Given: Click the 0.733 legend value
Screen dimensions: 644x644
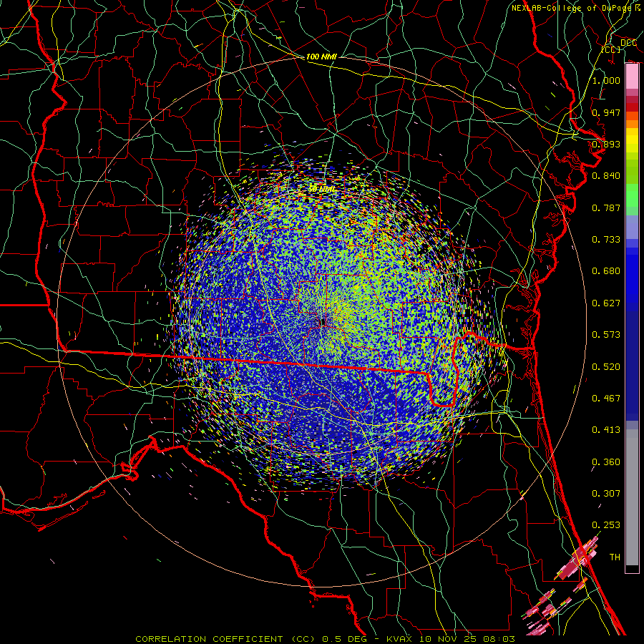Looking at the screenshot, I should (606, 239).
